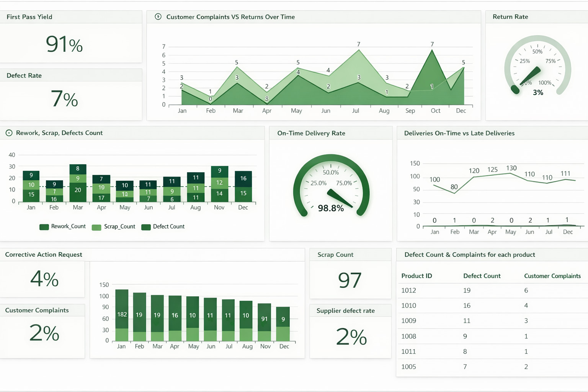The image size is (588, 392).
Task: Click the 125 data label in the Deliveries chart
Action: 492,170
